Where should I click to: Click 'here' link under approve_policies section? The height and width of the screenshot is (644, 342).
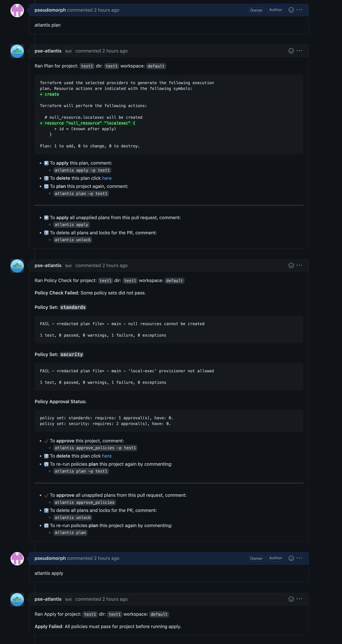[107, 456]
